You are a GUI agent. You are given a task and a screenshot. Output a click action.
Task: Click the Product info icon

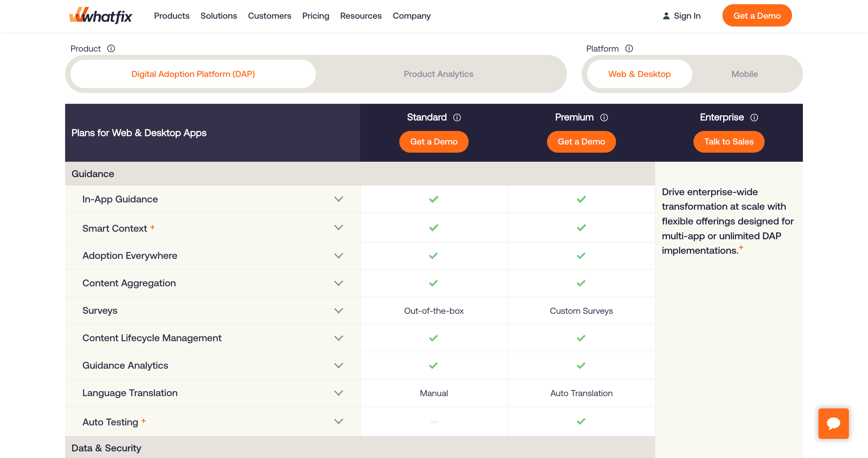[x=112, y=48]
